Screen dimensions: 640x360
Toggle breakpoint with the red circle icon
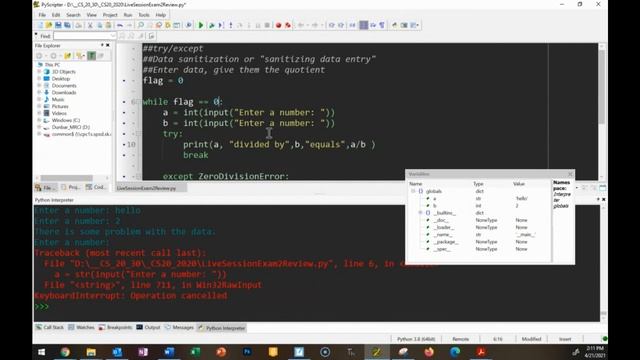[278, 25]
